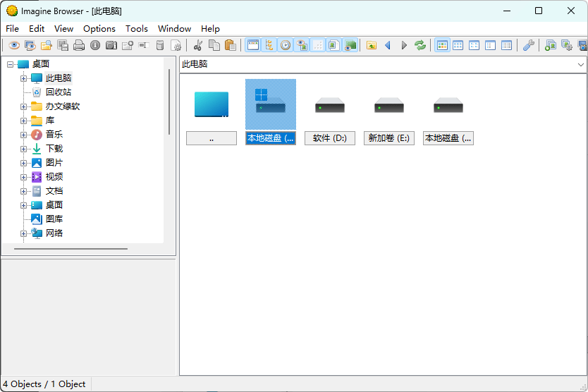Screen dimensions: 588x392
Task: Expand the 音乐 tree node
Action: tap(23, 135)
